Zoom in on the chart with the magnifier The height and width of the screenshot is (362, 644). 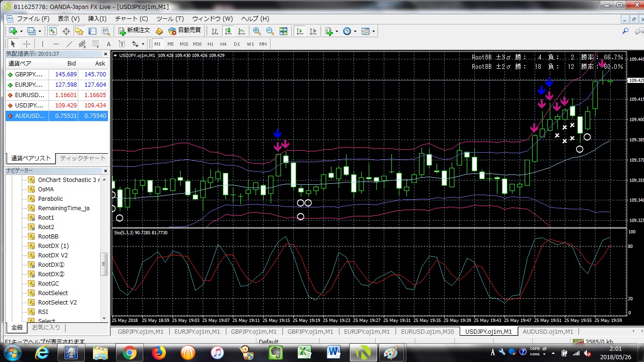tap(257, 31)
